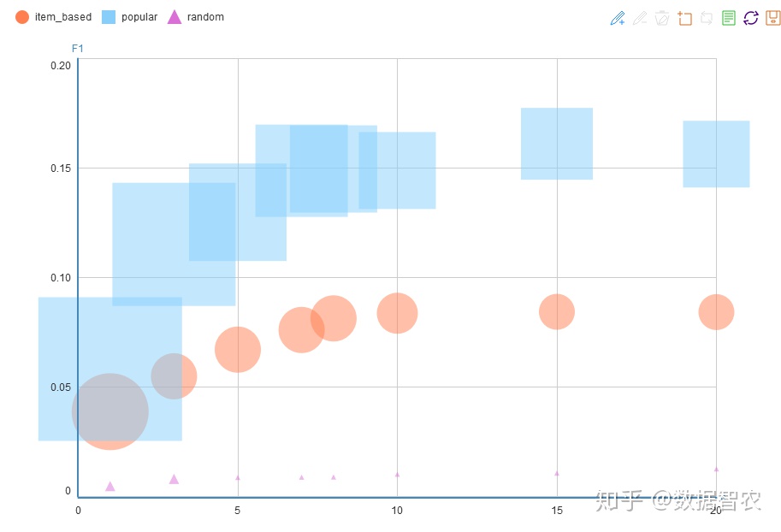
Task: Select the popular square at x=20
Action: 716,154
